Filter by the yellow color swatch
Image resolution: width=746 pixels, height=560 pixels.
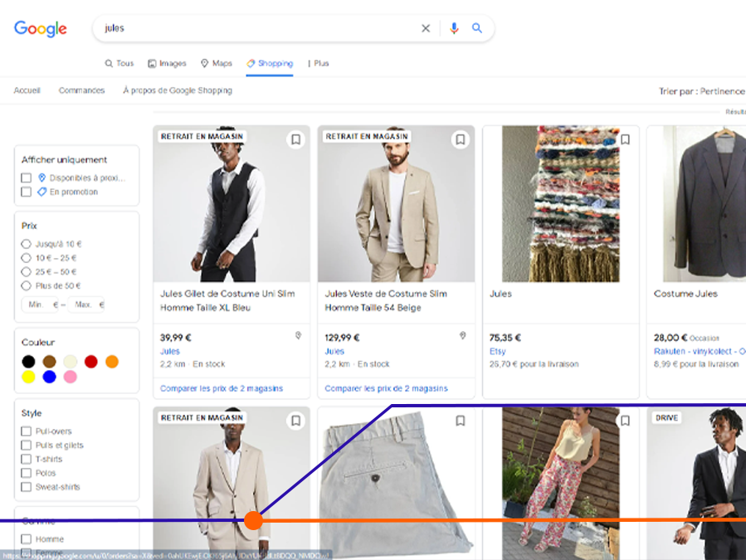[28, 377]
